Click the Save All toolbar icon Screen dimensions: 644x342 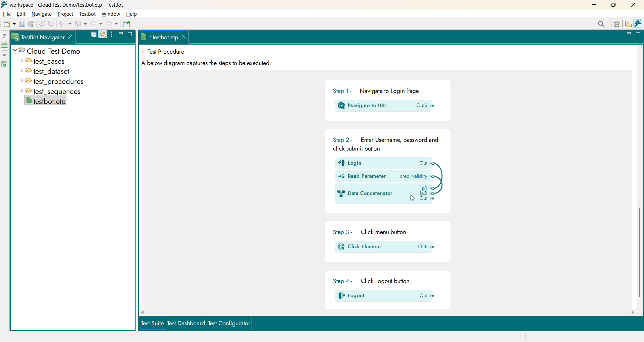pyautogui.click(x=31, y=24)
